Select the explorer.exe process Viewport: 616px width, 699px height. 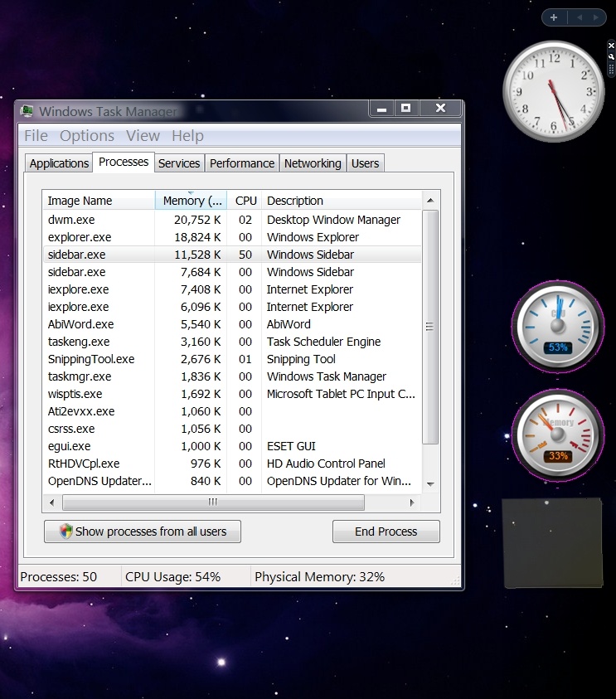point(232,237)
